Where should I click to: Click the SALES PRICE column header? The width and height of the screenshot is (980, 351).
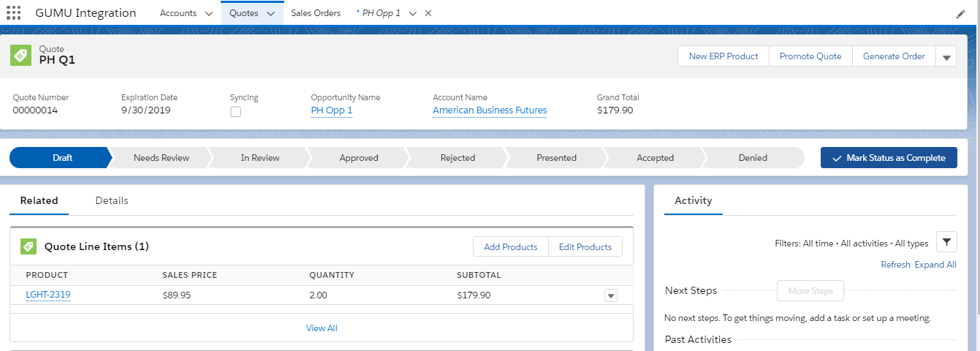pyautogui.click(x=190, y=275)
